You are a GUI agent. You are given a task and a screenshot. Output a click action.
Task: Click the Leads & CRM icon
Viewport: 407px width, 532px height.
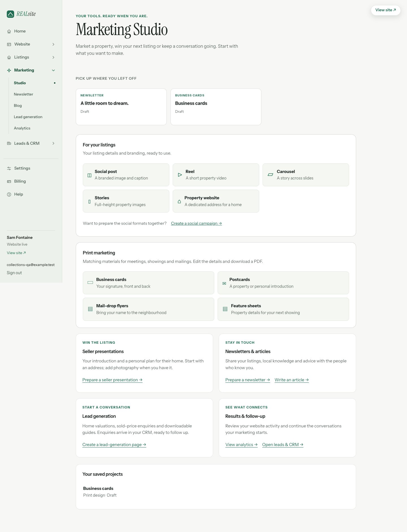click(x=9, y=144)
